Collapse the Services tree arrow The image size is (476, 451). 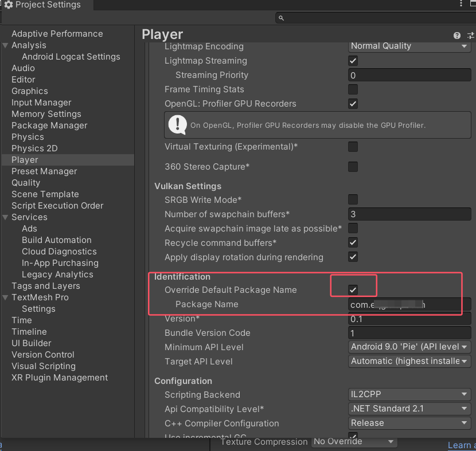pyautogui.click(x=5, y=217)
